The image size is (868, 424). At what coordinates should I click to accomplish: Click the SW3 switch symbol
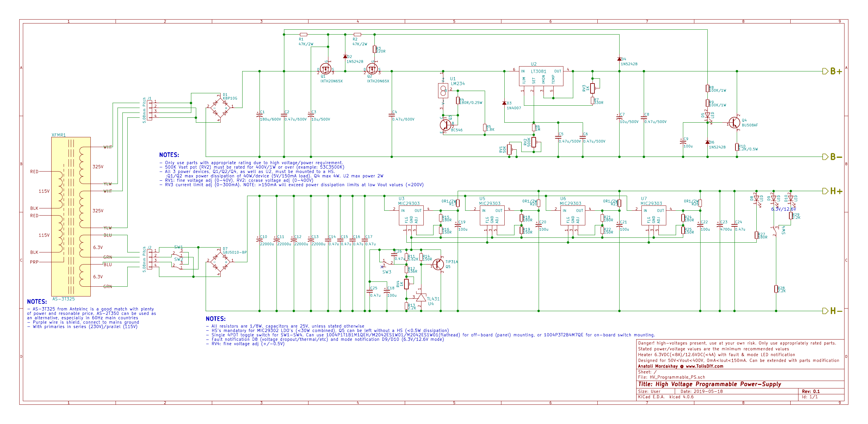tap(387, 263)
